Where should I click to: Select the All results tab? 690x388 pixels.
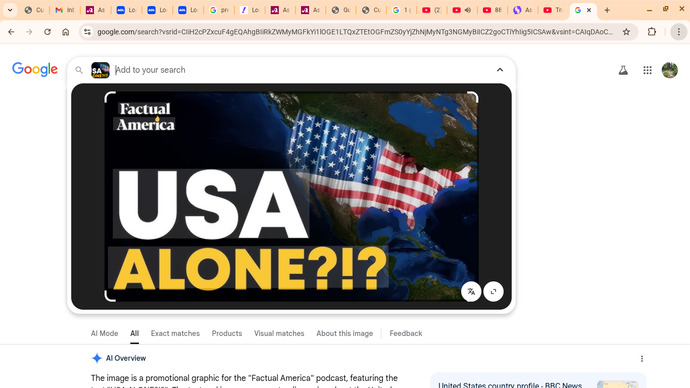(134, 333)
